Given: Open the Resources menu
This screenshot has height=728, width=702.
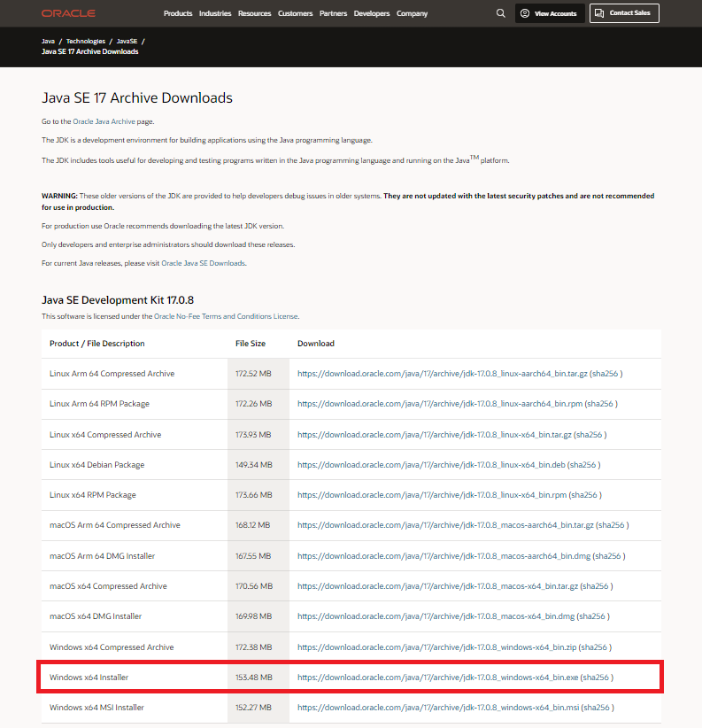Looking at the screenshot, I should pyautogui.click(x=254, y=13).
